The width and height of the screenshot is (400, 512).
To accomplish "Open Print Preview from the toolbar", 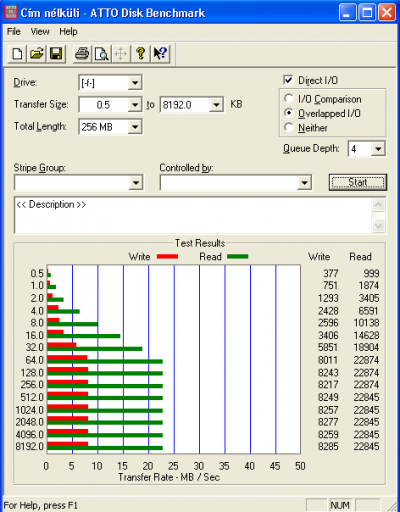I will [101, 53].
